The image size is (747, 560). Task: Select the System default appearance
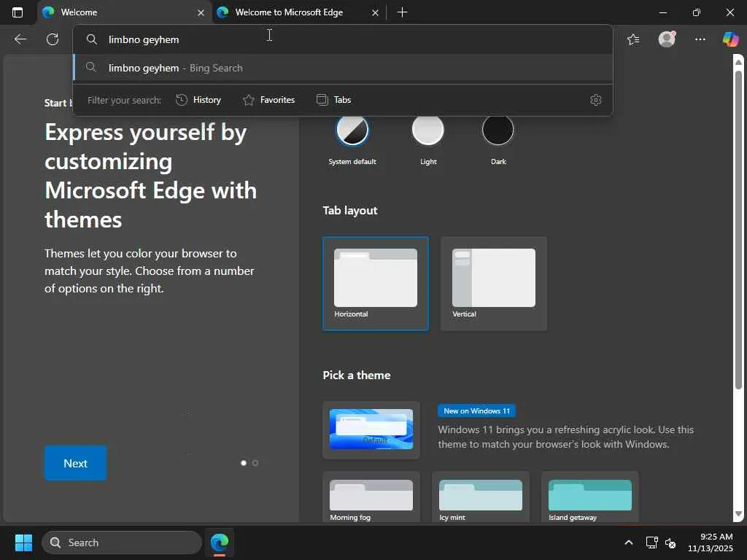[352, 130]
